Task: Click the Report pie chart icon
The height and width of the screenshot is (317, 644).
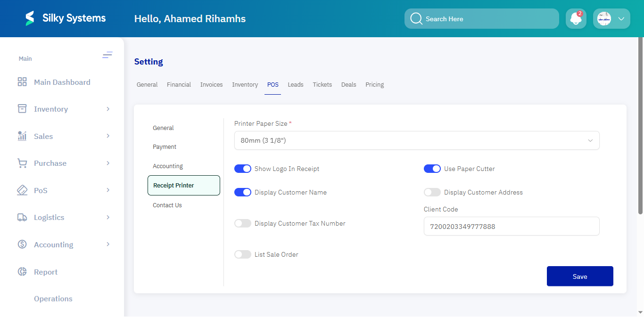Action: tap(22, 272)
